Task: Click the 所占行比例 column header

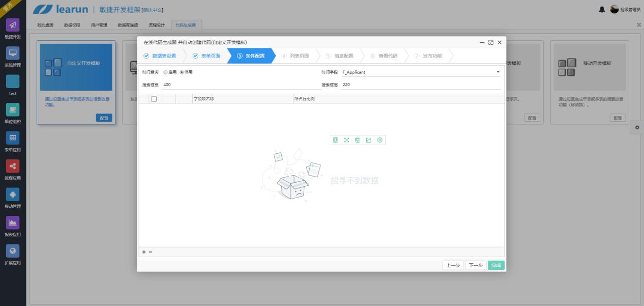Action: (x=304, y=99)
